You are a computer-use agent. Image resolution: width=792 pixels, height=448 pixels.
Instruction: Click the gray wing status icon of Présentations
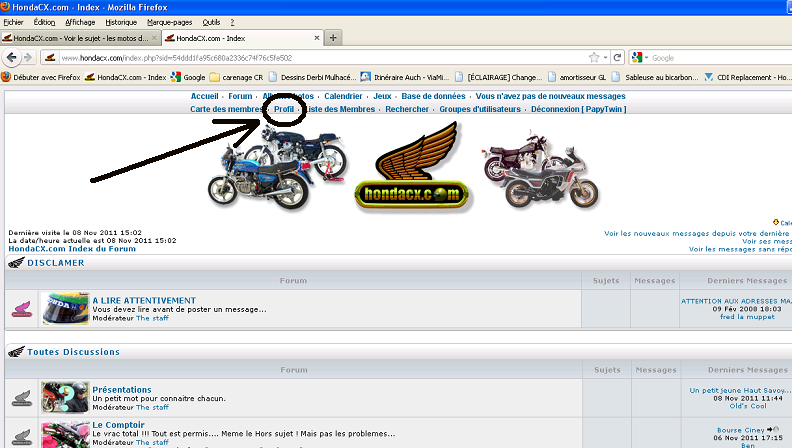pos(22,398)
